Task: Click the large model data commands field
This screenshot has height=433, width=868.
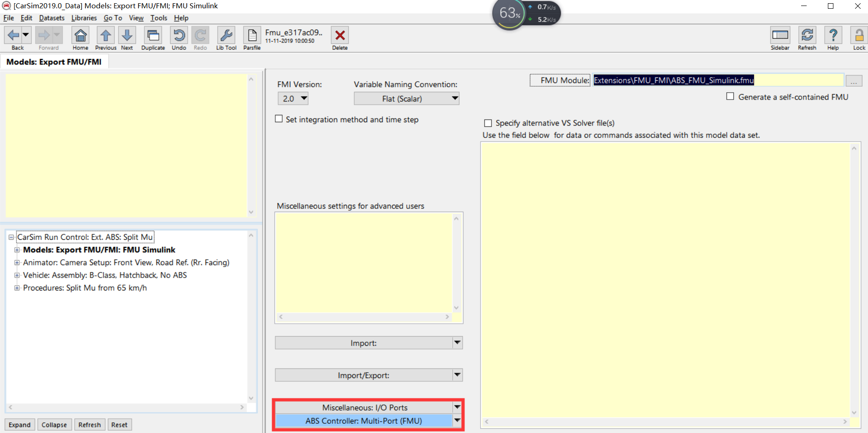Action: pyautogui.click(x=666, y=280)
